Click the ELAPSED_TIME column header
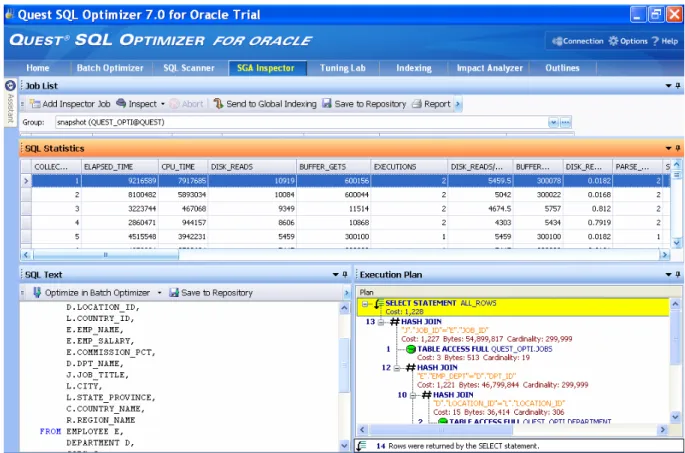 point(120,167)
